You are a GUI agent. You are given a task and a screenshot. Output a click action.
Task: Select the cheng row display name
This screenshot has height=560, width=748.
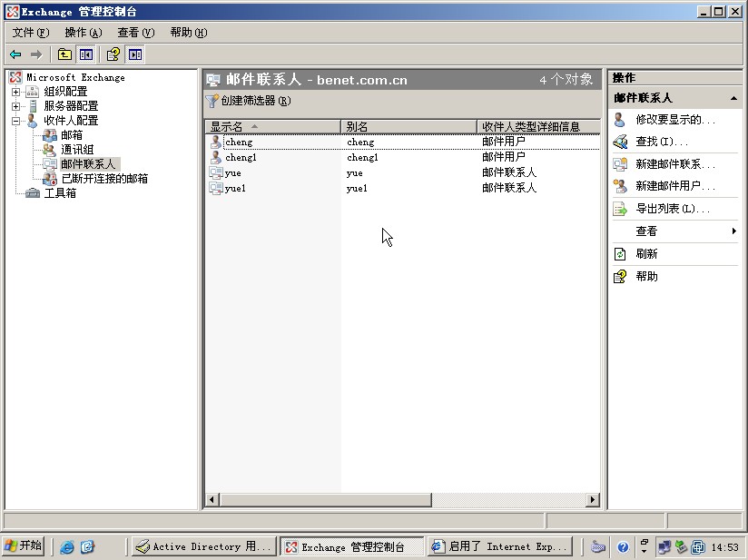(239, 142)
